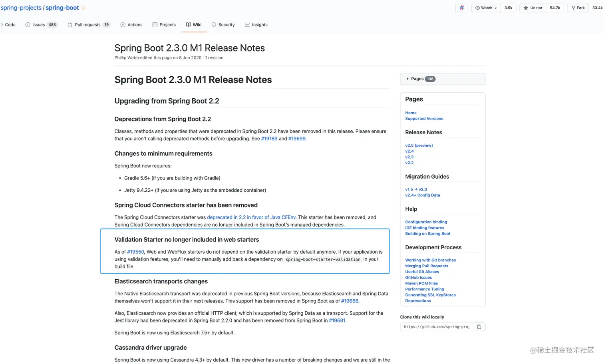Open Working with Git branches page
This screenshot has width=604, height=364.
[431, 260]
